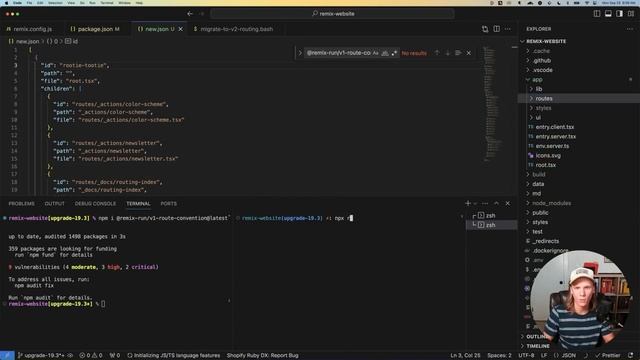The image size is (640, 360).
Task: Open editor more actions menu
Action: click(x=508, y=29)
